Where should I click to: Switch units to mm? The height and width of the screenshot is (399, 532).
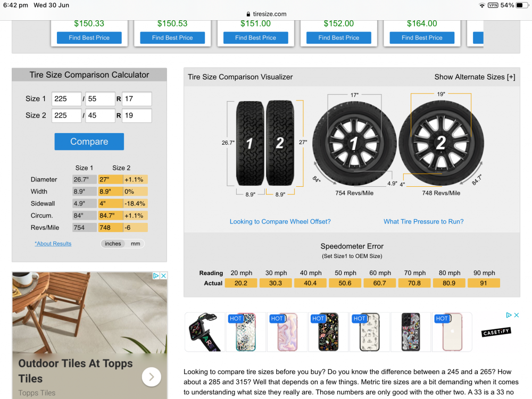135,244
